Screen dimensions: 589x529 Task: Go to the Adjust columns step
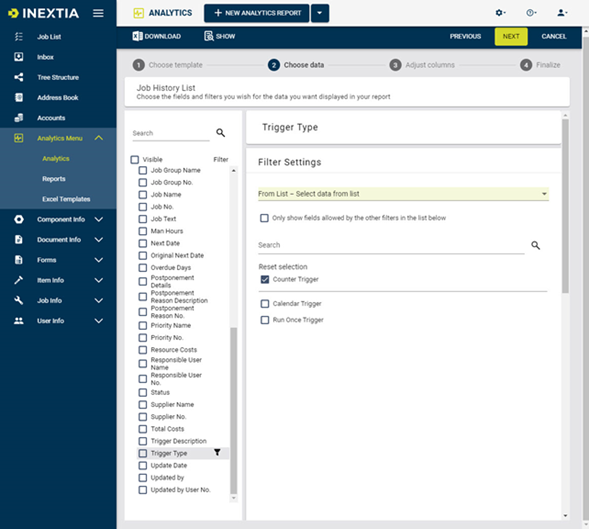coord(422,65)
